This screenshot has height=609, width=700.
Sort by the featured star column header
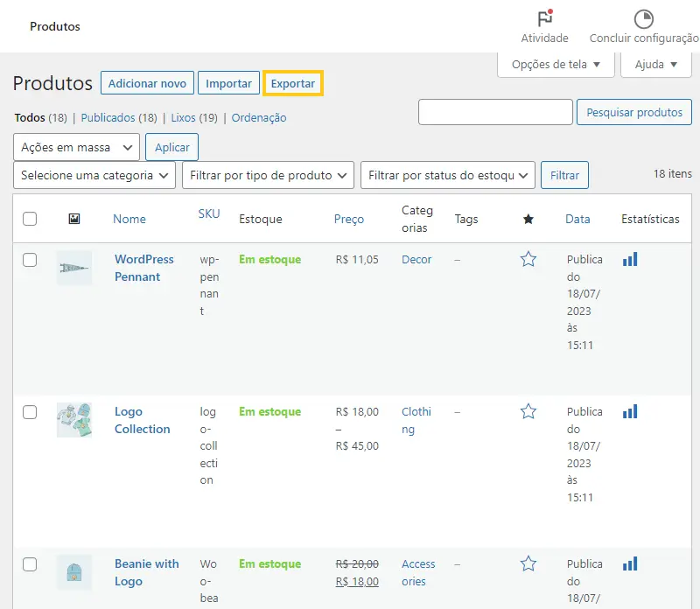point(528,220)
